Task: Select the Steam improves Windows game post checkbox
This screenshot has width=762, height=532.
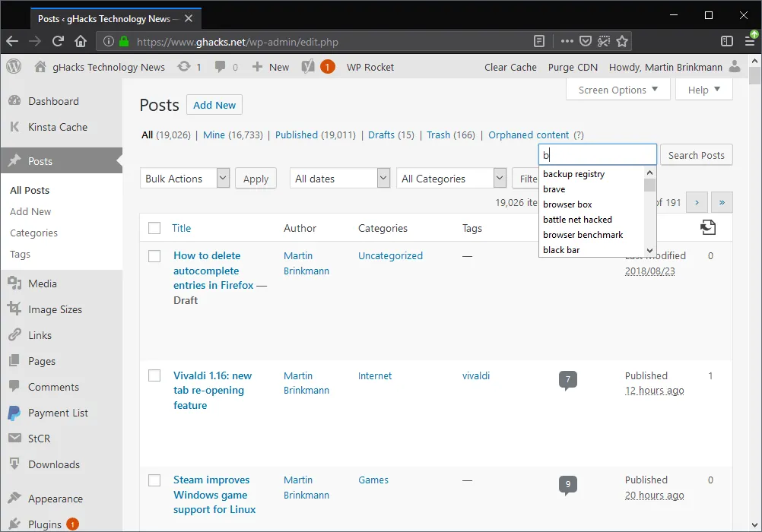Action: point(154,480)
